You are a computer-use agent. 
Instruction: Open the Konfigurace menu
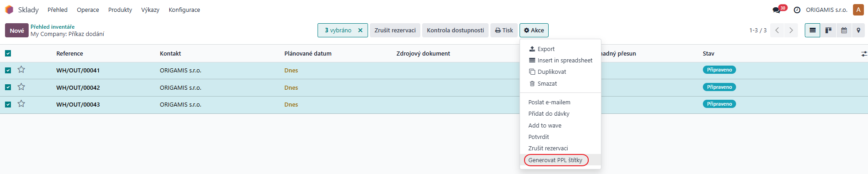pos(184,10)
